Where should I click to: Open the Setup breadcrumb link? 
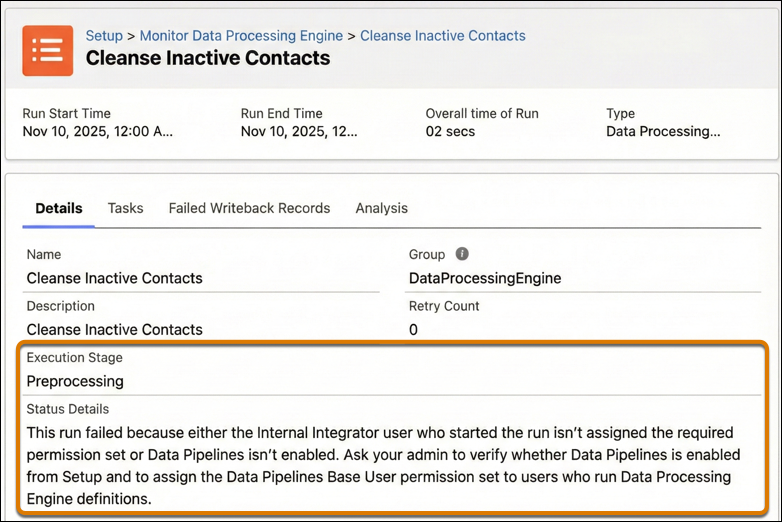tap(104, 36)
